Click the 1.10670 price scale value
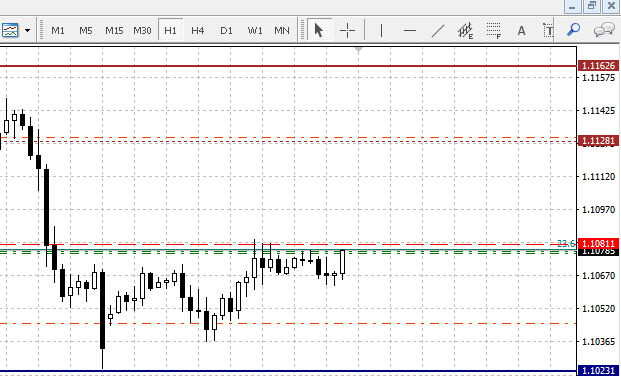This screenshot has width=621, height=376. tap(598, 275)
